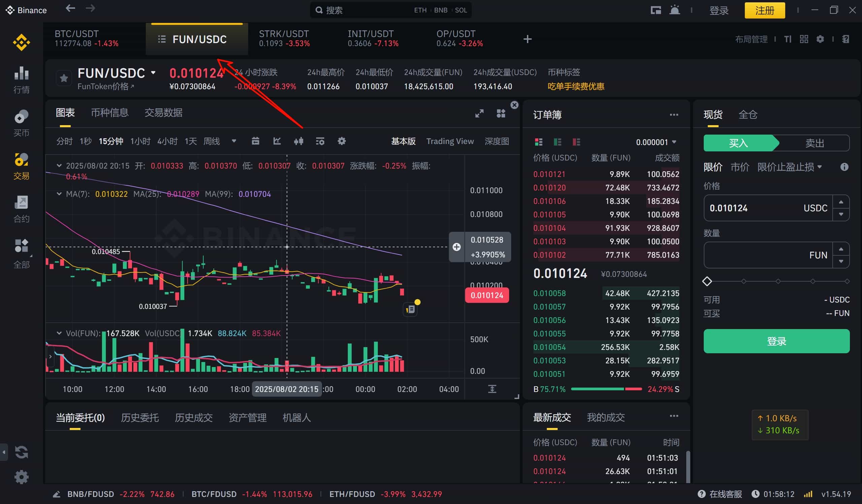Collapse the MA indicator row
Viewport: 862px width, 504px height.
tap(59, 194)
